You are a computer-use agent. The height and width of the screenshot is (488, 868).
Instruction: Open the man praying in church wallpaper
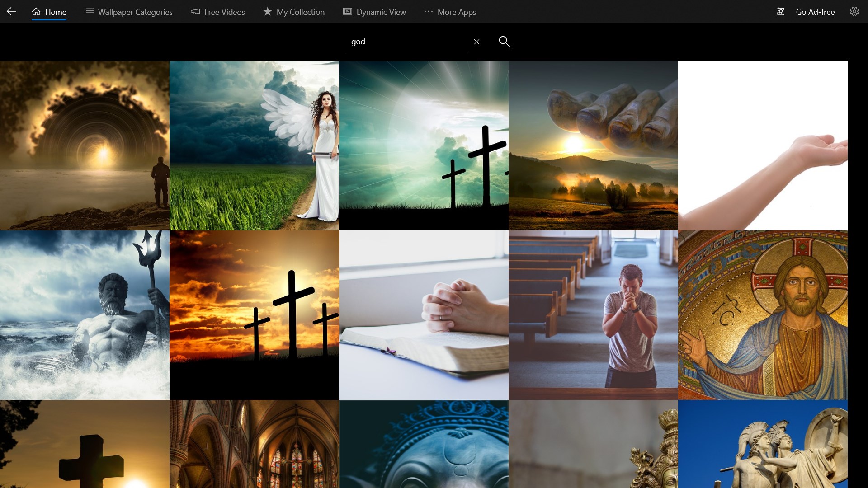tap(593, 315)
